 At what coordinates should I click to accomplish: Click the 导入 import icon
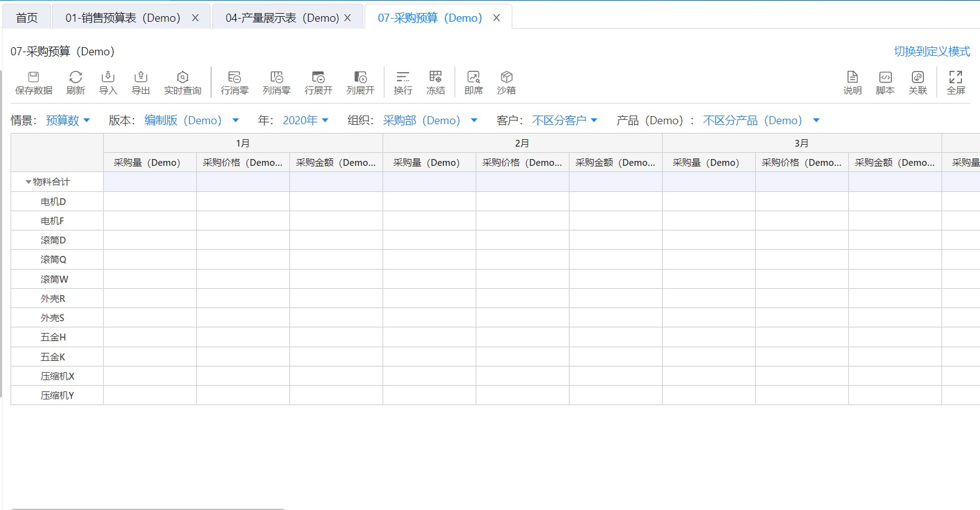108,77
